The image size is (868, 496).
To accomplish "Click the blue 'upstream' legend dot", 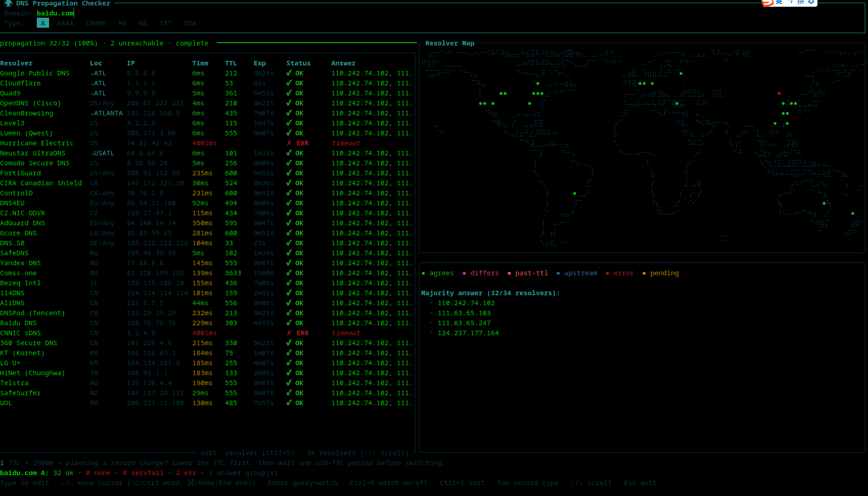I will (558, 273).
